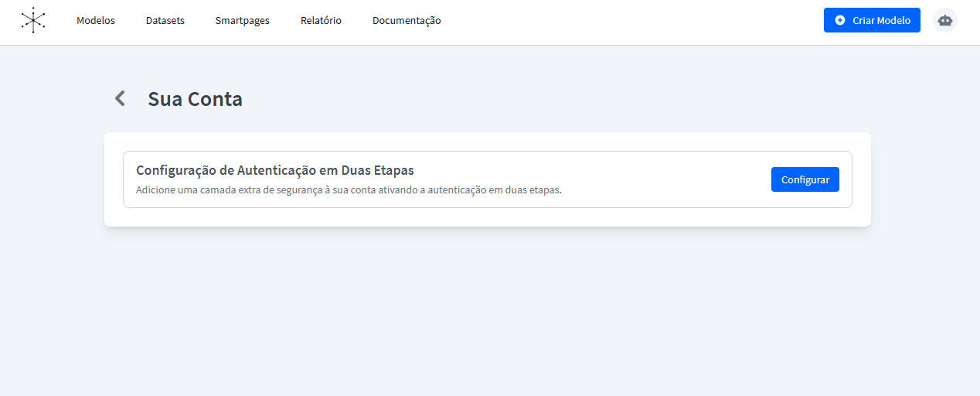Navigate to Datasets

(165, 21)
